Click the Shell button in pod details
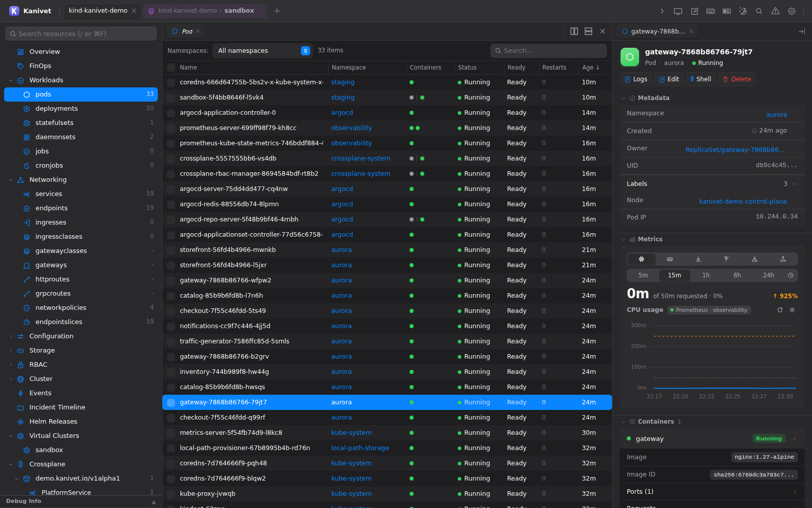Image resolution: width=812 pixels, height=508 pixels. [701, 79]
